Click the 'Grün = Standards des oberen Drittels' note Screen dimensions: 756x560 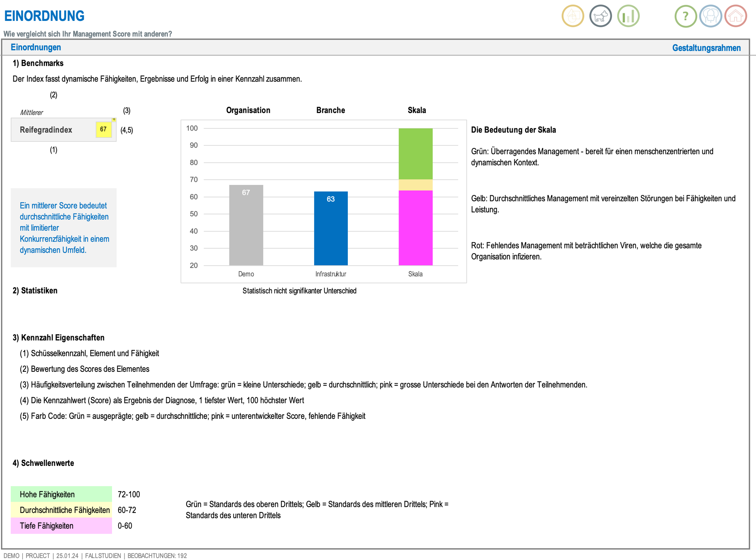pos(317,510)
